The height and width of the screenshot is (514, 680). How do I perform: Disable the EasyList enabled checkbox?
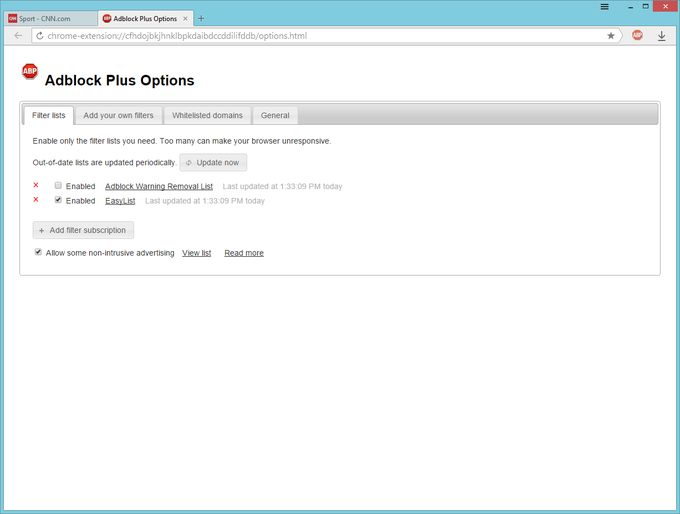pos(58,200)
